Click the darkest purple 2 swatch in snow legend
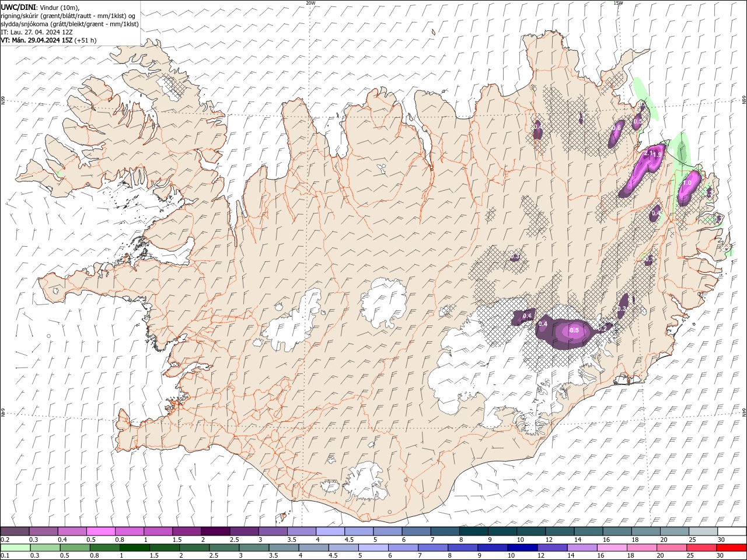The image size is (747, 560). pyautogui.click(x=215, y=531)
